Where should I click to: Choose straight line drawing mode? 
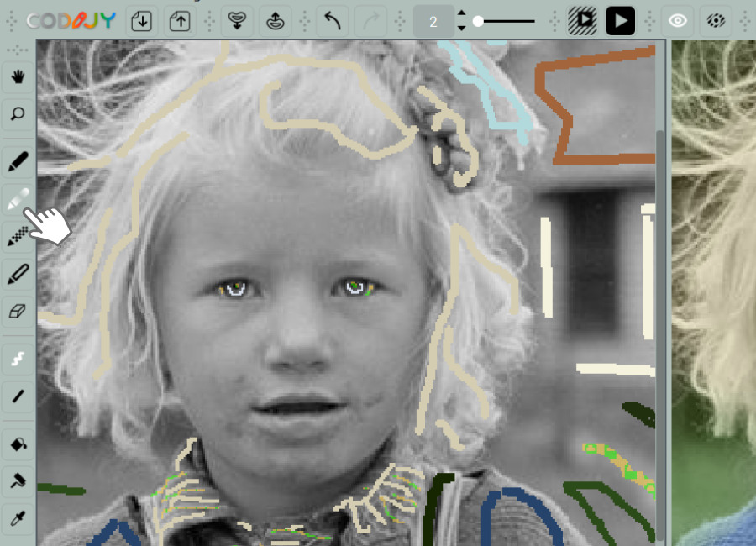(x=18, y=396)
